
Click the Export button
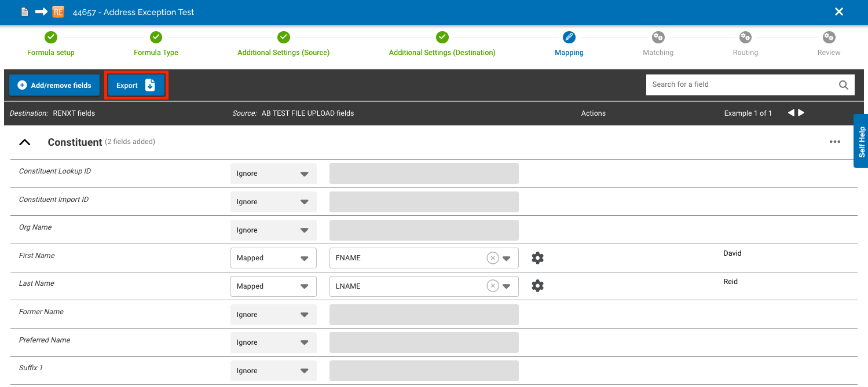coord(136,85)
